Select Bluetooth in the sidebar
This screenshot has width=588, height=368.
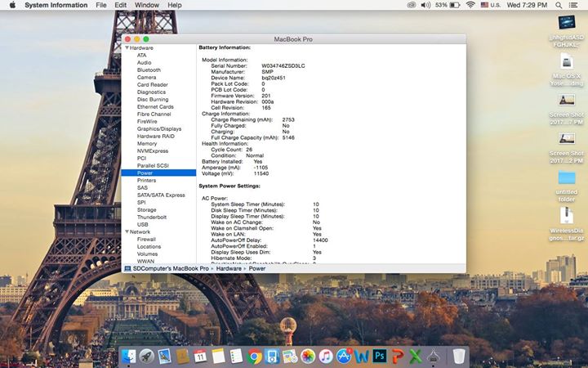tap(149, 70)
